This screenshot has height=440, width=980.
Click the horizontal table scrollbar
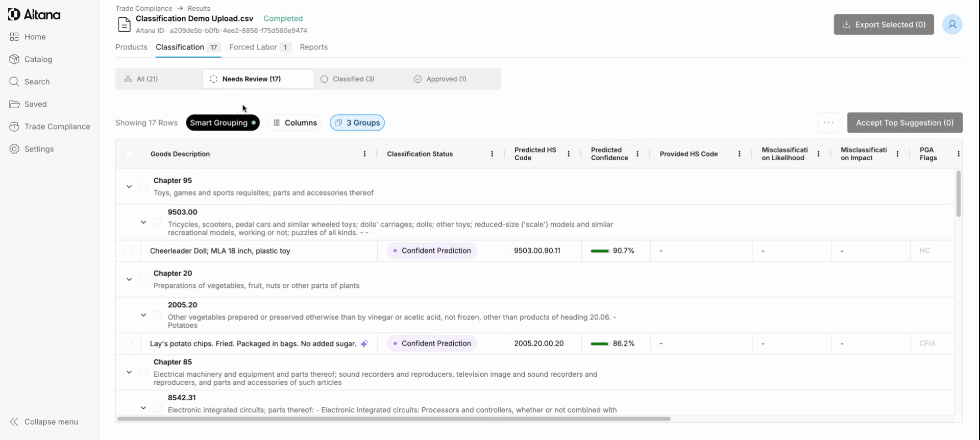coord(393,419)
